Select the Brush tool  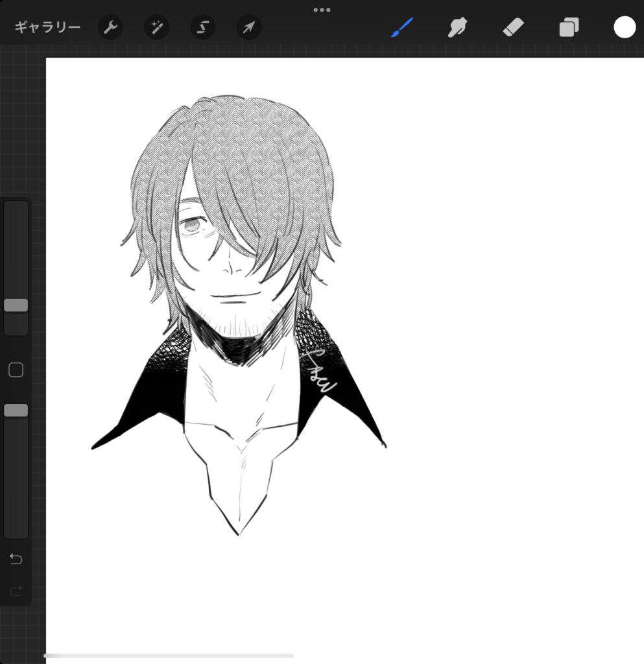pos(402,27)
